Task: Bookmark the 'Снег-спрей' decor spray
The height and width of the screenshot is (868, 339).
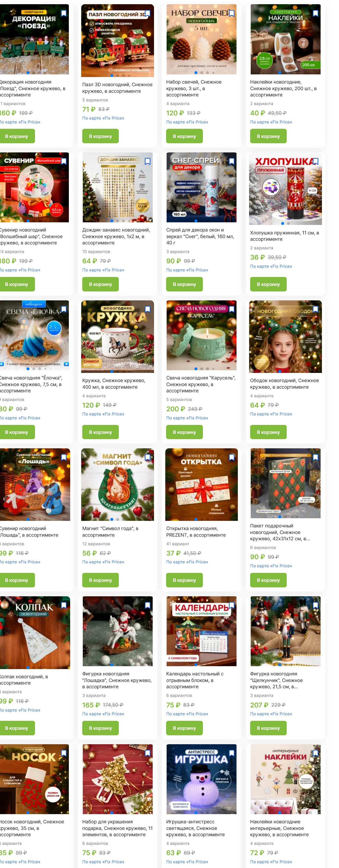Action: tap(232, 161)
